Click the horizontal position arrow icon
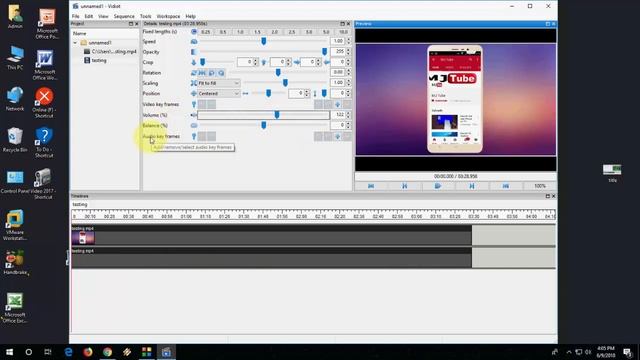Viewport: 640px width, 360px height. click(245, 93)
